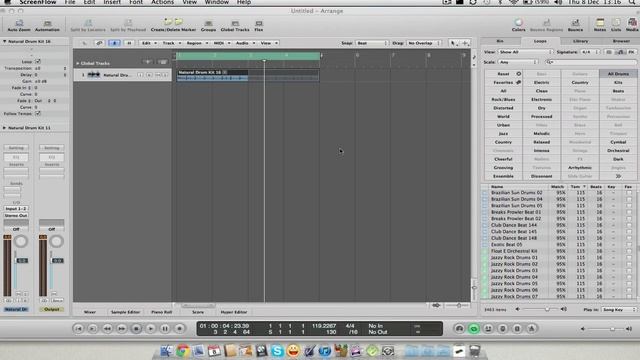
Task: Favorite the Jazzy Rock Drums 01 loop
Action: click(x=629, y=258)
